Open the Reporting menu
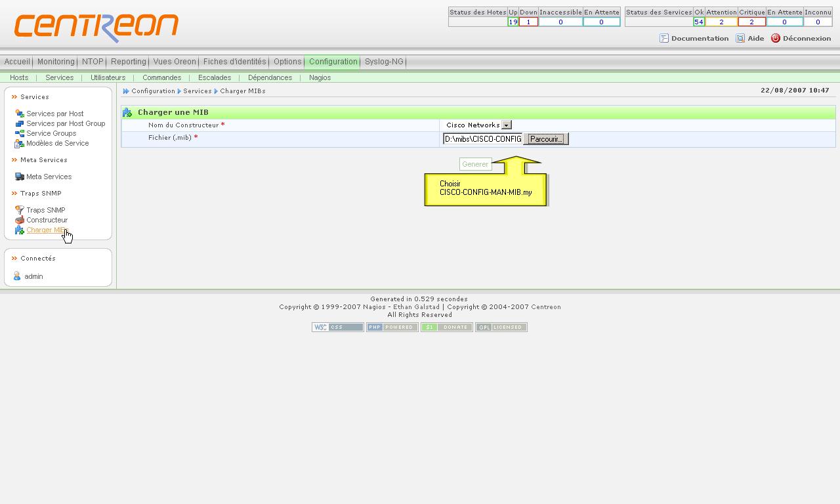 click(x=129, y=62)
